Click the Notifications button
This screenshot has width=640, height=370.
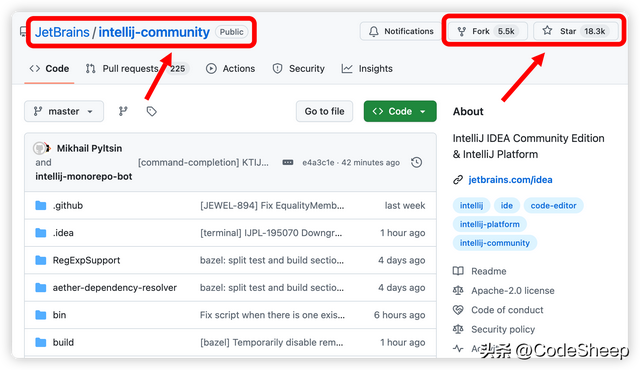(400, 31)
